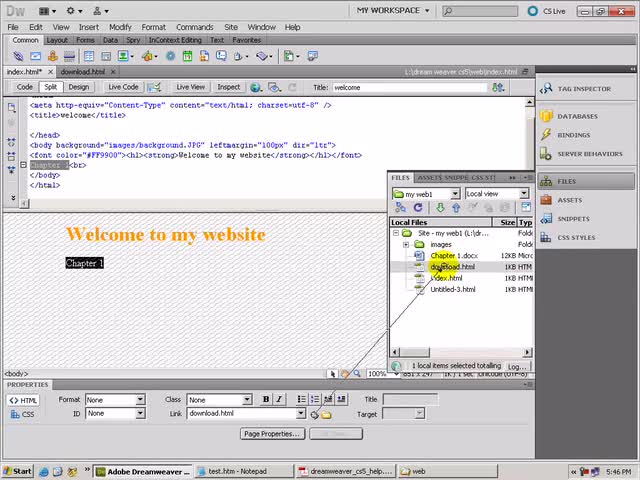
Task: Open the site selector 'my web1' dropdown
Action: point(455,194)
